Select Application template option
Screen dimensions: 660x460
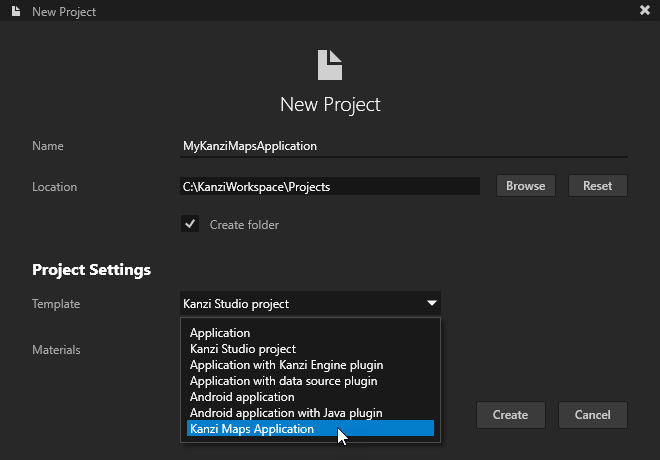click(310, 333)
